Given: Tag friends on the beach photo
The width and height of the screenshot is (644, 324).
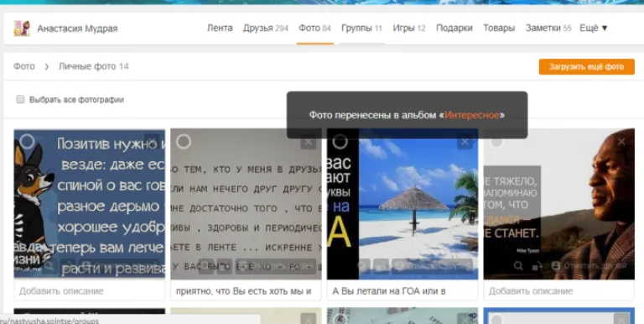Looking at the screenshot, I should (x=433, y=266).
